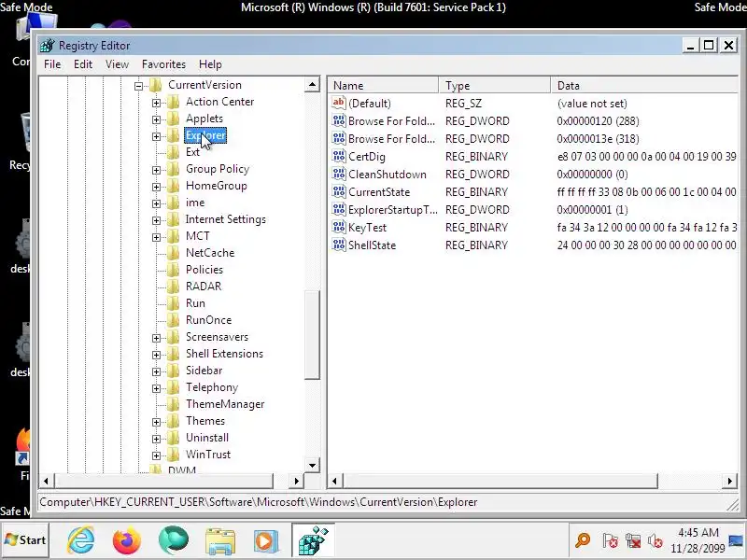The height and width of the screenshot is (560, 747).
Task: Click the Action Center folder icon
Action: coord(173,102)
